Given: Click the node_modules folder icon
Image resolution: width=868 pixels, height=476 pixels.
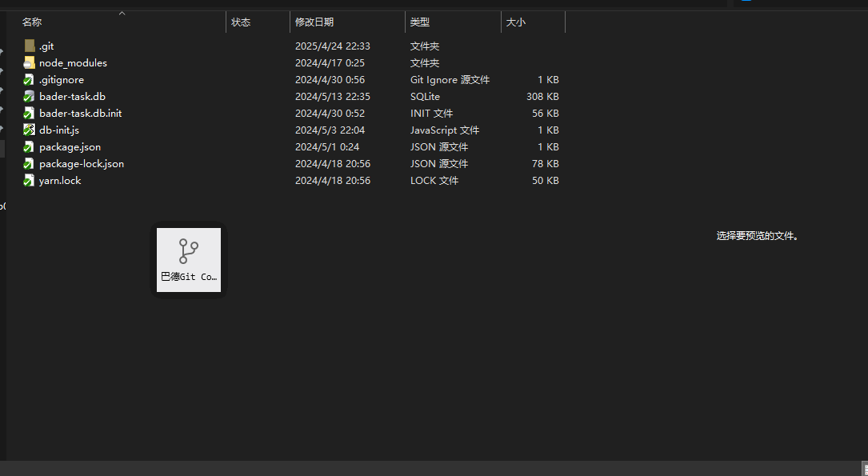Looking at the screenshot, I should (30, 63).
